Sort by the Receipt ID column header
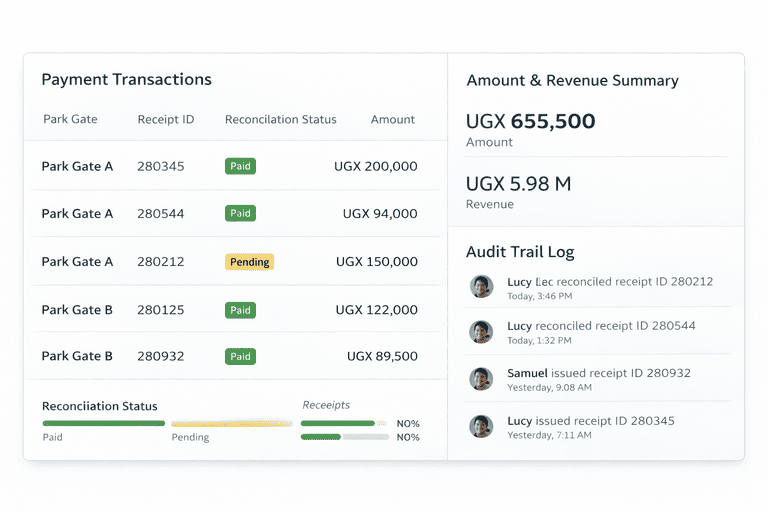The width and height of the screenshot is (768, 512). point(165,119)
